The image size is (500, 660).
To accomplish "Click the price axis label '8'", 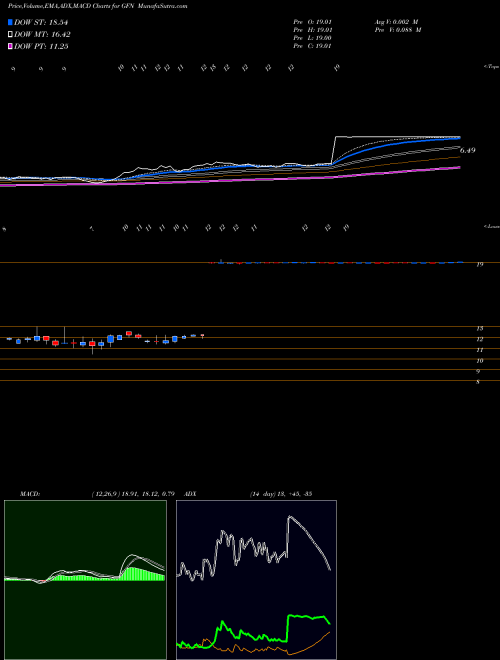I will 478,382.
